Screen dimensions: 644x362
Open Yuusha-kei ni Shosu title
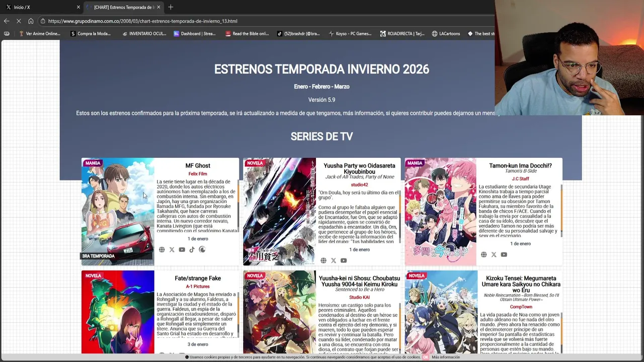pyautogui.click(x=359, y=281)
